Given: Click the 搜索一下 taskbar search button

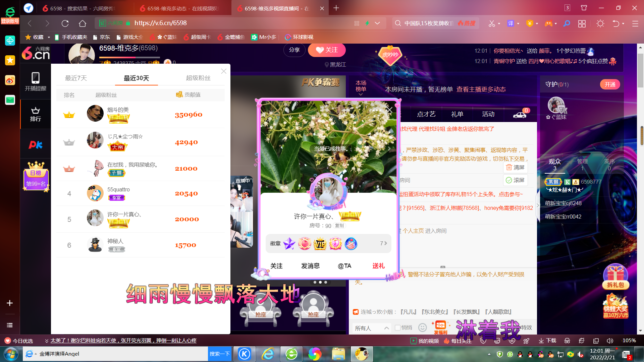Looking at the screenshot, I should (x=220, y=354).
